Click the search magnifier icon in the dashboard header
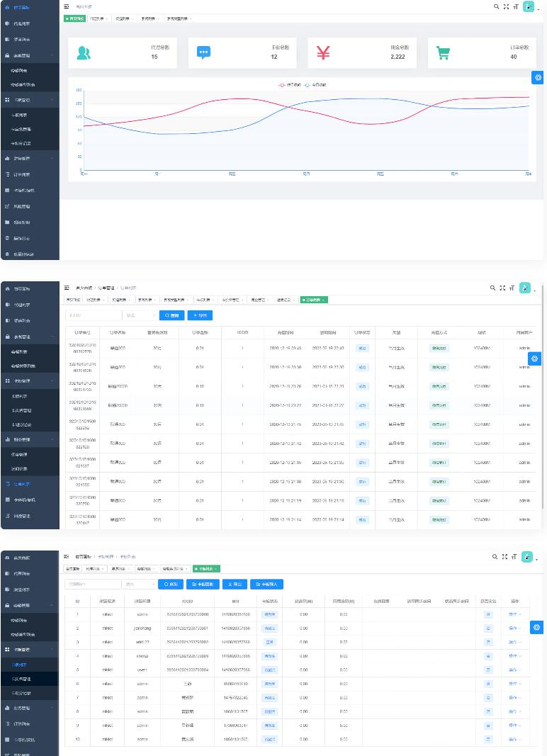Viewport: 547px width, 756px height. [496, 7]
